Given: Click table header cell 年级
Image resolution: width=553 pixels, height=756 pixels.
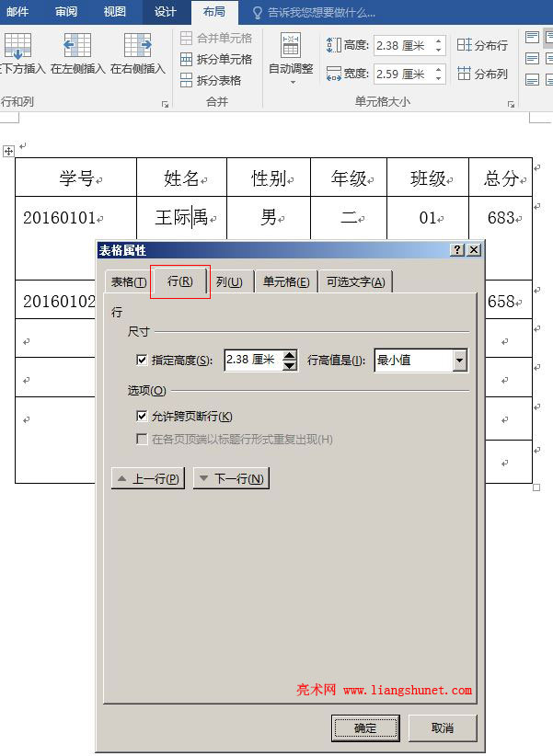Looking at the screenshot, I should pos(349,177).
